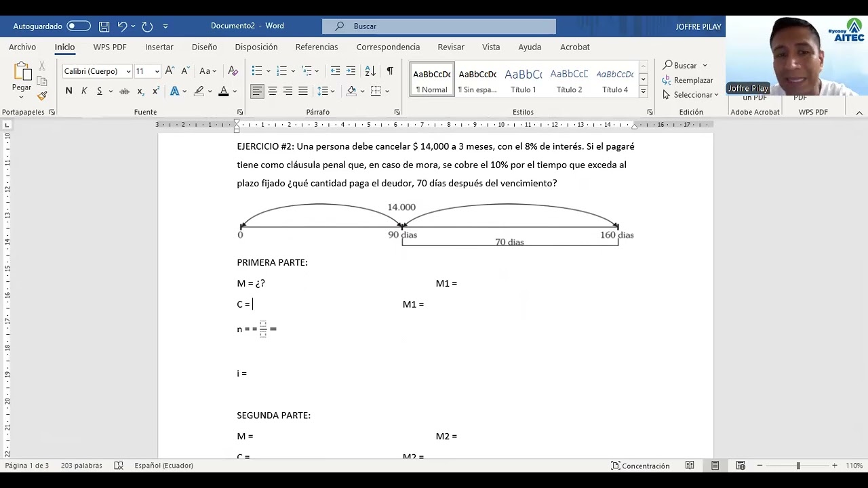This screenshot has width=868, height=488.
Task: Click the Pegar paste icon
Action: pyautogui.click(x=22, y=71)
